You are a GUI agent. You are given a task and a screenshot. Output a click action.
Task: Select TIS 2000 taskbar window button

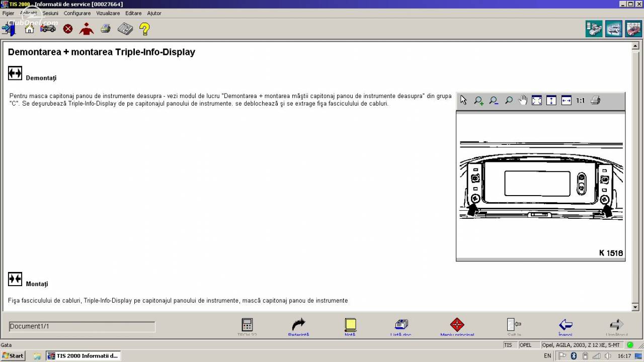pos(84,356)
